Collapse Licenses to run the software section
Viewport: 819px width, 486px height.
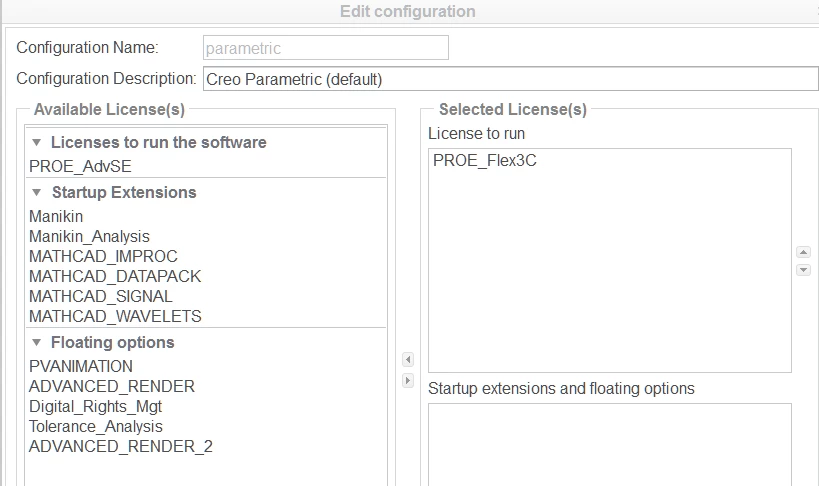pyautogui.click(x=37, y=143)
